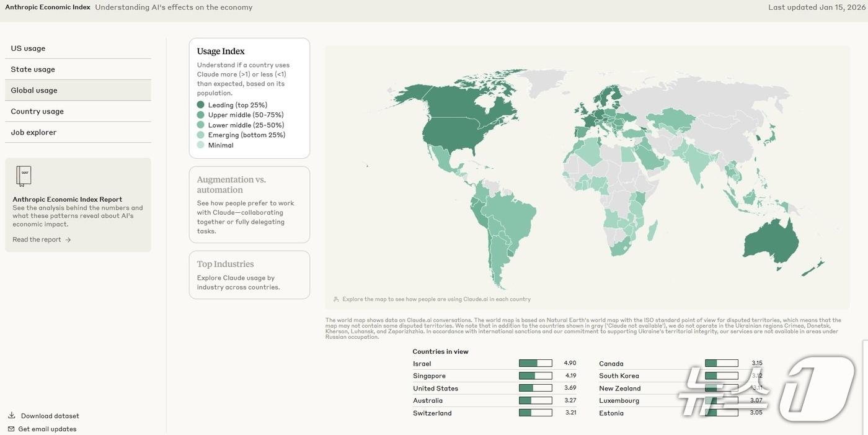The height and width of the screenshot is (435, 868).
Task: Go to Country usage
Action: click(37, 112)
